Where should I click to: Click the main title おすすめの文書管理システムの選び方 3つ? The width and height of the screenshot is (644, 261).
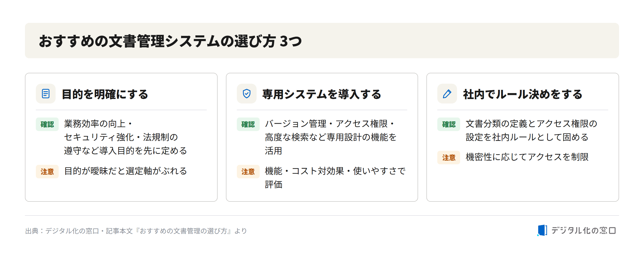(170, 41)
